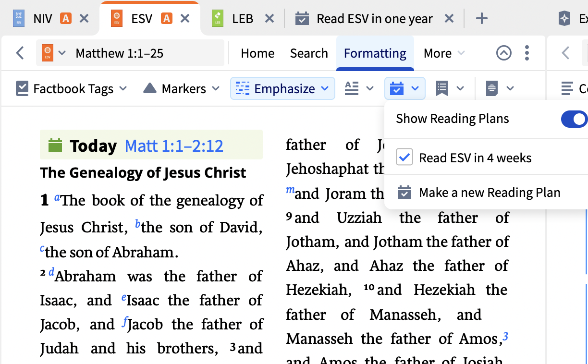Click the Markers triangle icon
Viewport: 588px width, 364px height.
150,88
